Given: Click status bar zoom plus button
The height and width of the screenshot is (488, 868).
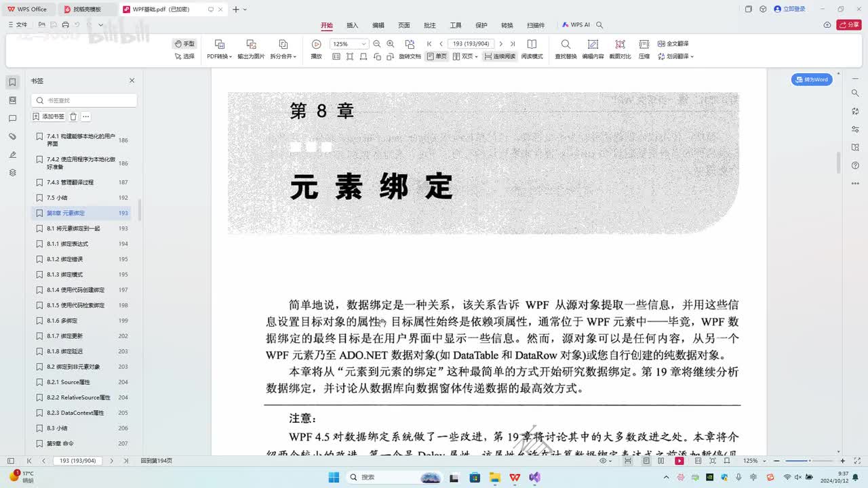Looking at the screenshot, I should (842, 461).
